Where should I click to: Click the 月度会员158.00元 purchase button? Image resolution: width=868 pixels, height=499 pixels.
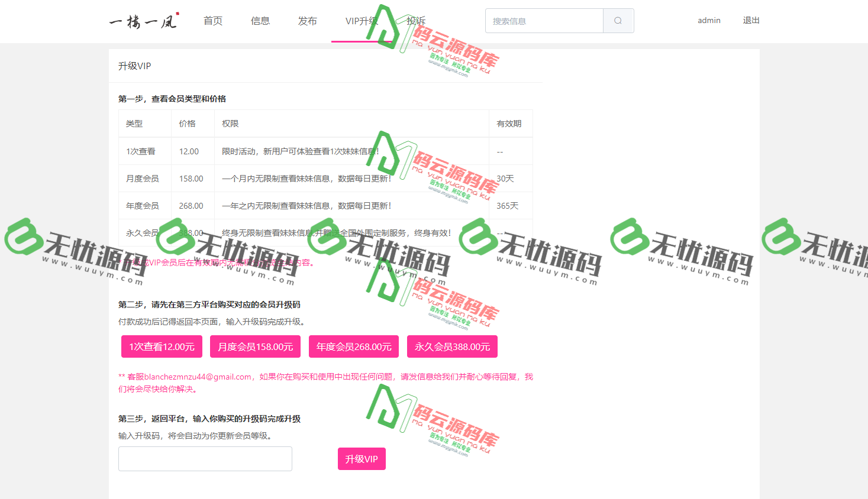pos(255,346)
